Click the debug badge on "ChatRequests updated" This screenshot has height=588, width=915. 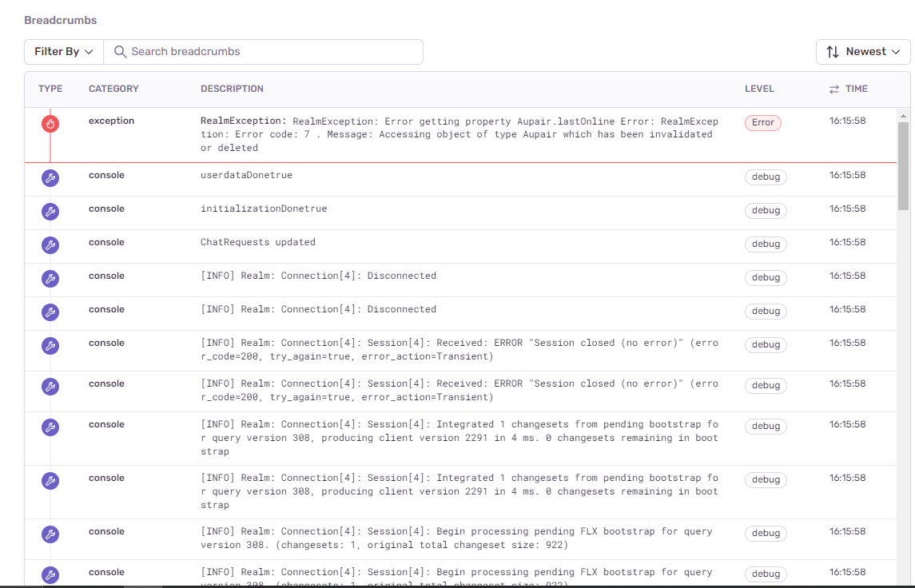pos(766,244)
